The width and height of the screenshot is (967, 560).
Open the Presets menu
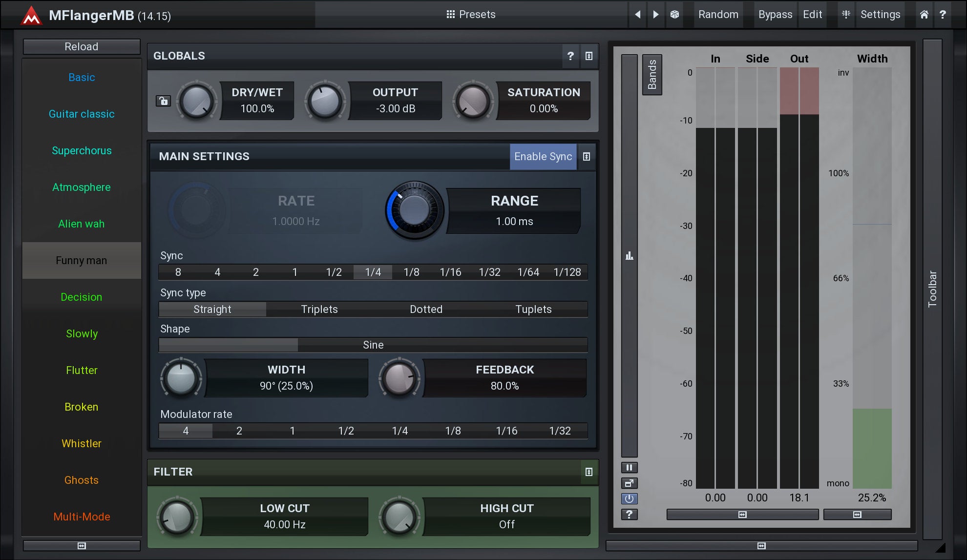click(x=471, y=15)
